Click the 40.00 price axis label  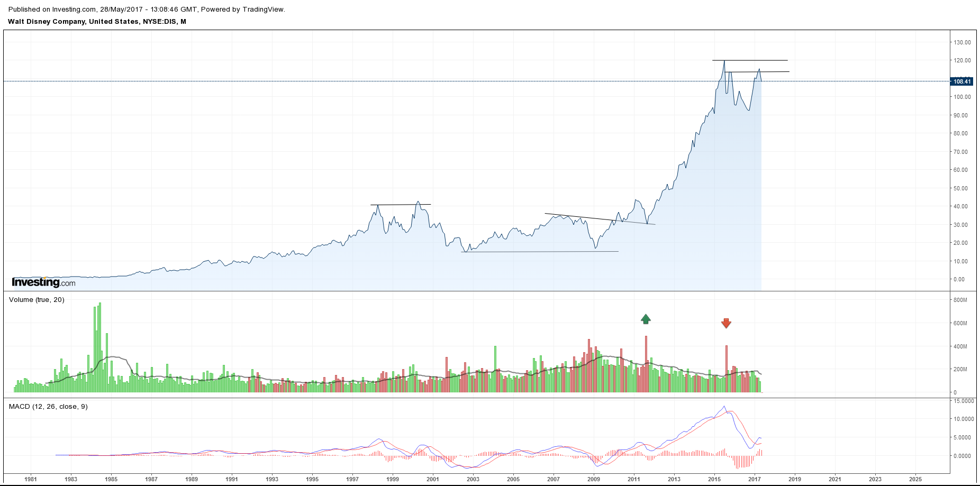pyautogui.click(x=960, y=206)
